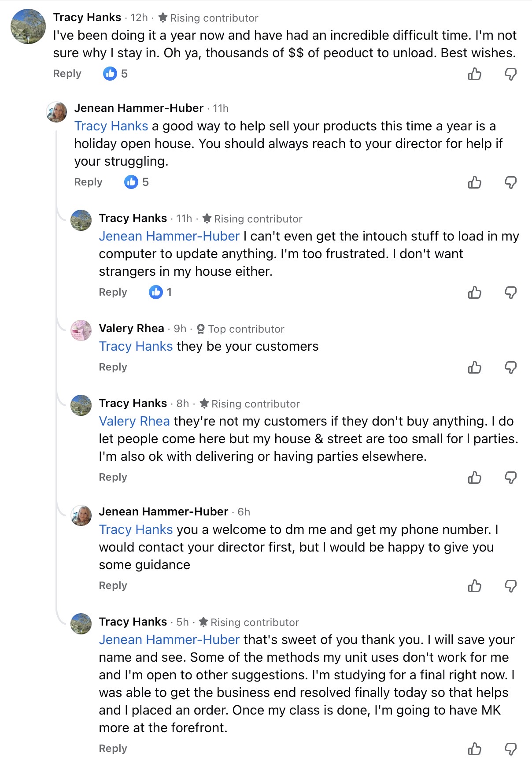Like Tracy Hanks' top comment with thumbs up

pos(474,74)
